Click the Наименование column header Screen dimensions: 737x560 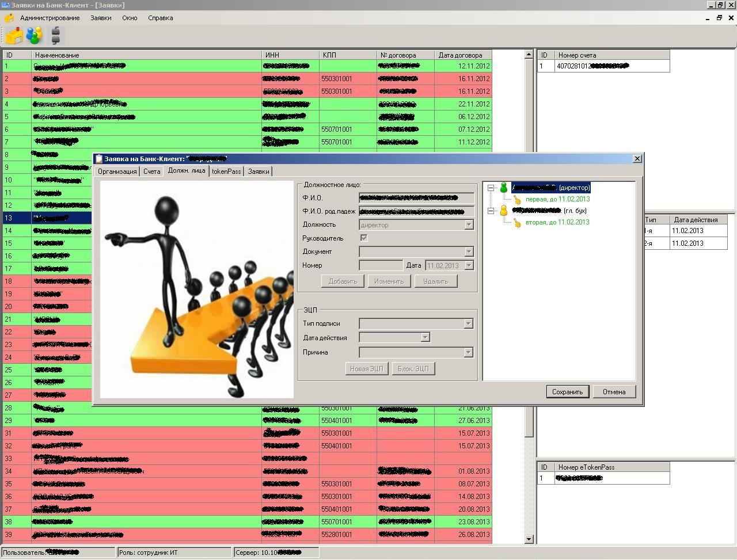[147, 55]
